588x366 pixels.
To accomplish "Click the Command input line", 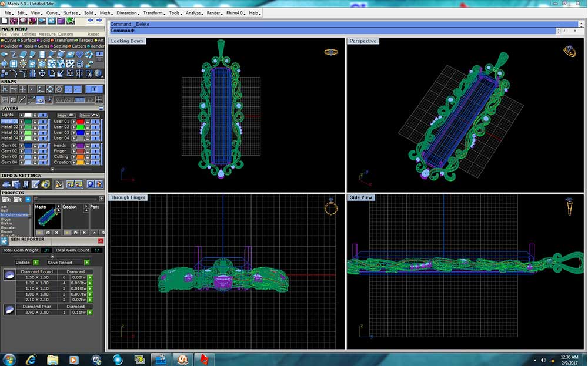I will (x=332, y=31).
